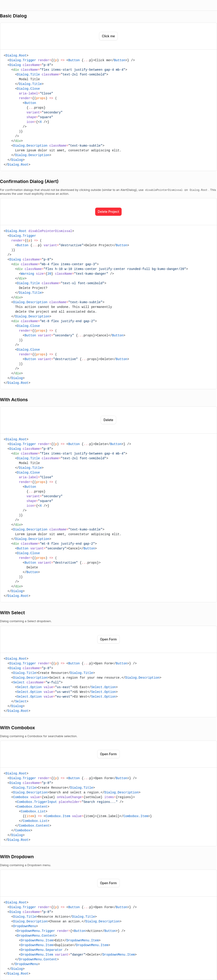Select the "With Actions" heading
The height and width of the screenshot is (980, 217).
click(14, 400)
